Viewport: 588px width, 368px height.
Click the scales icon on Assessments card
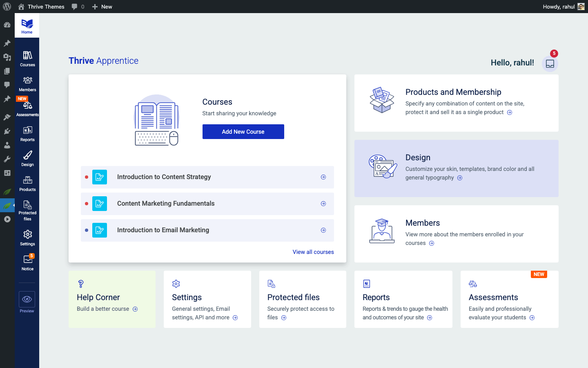[x=473, y=284]
